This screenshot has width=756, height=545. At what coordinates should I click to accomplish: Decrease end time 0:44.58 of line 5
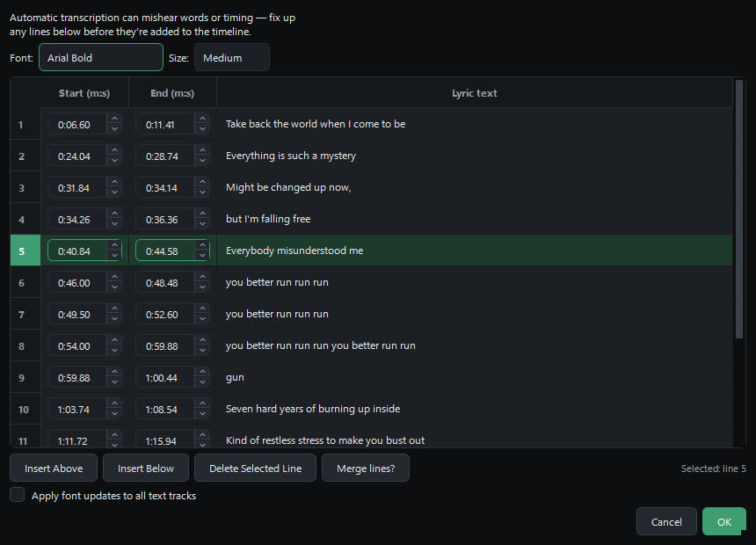coord(202,256)
